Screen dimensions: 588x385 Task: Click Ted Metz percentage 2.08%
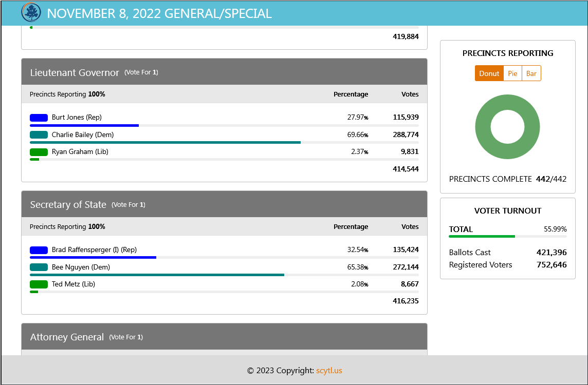(360, 284)
